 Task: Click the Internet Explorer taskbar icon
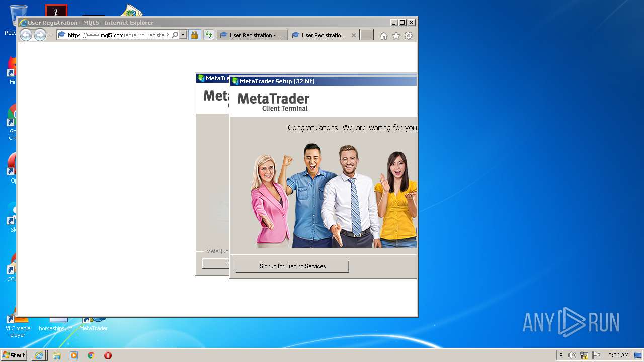[x=39, y=355]
